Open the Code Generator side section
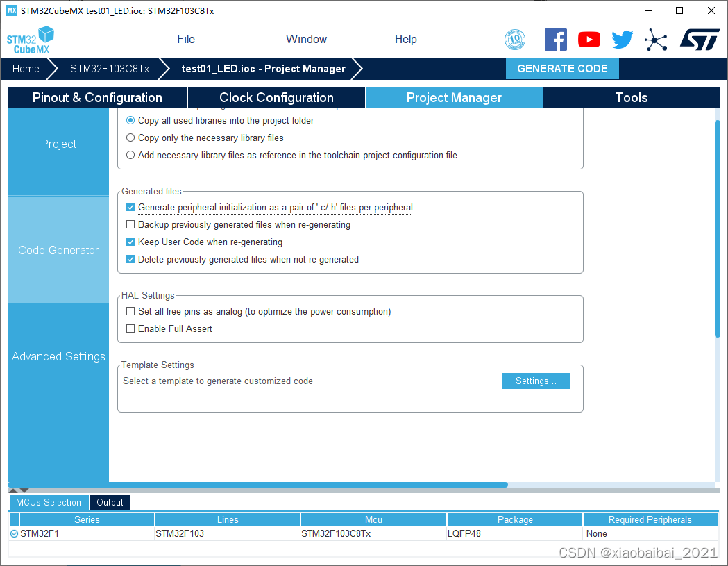 pos(58,250)
